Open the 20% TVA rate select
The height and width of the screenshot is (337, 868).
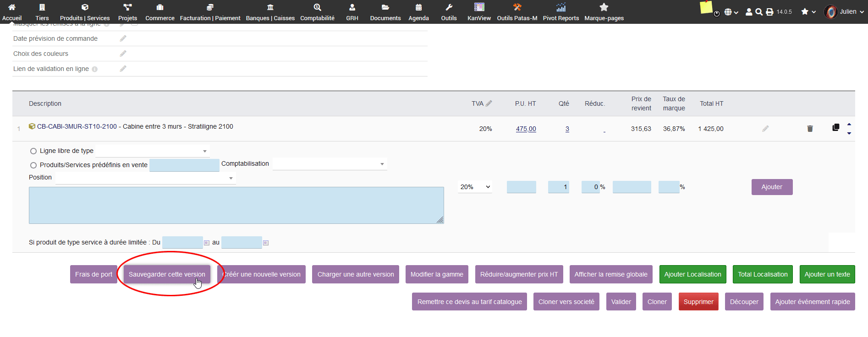tap(475, 187)
